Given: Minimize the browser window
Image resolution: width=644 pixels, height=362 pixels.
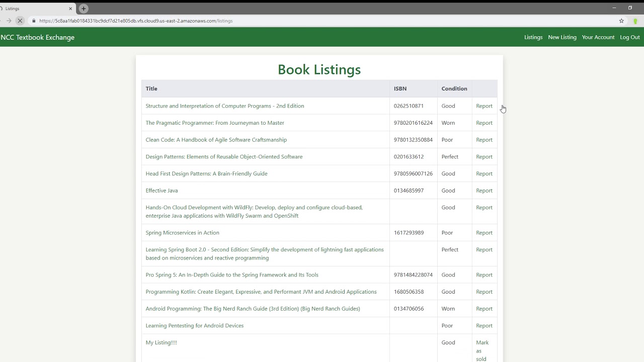Looking at the screenshot, I should (614, 8).
